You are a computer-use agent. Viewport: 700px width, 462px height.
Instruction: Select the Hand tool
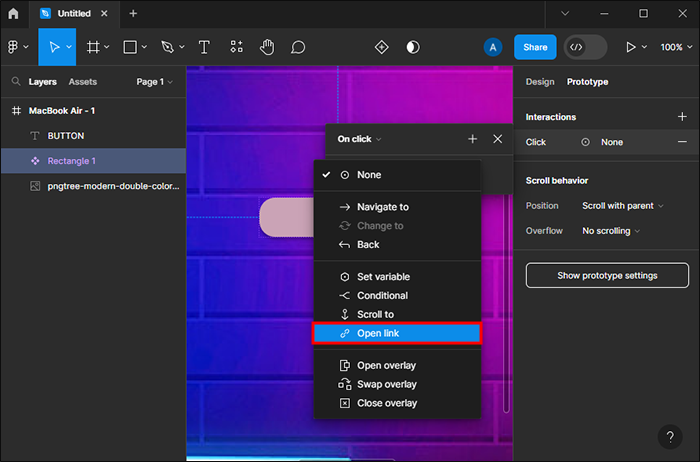click(267, 47)
